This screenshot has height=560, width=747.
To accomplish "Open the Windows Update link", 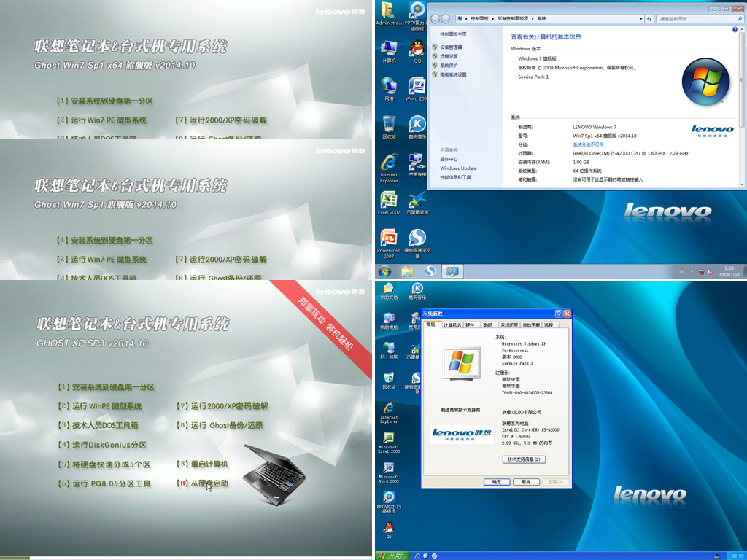I will (x=458, y=168).
